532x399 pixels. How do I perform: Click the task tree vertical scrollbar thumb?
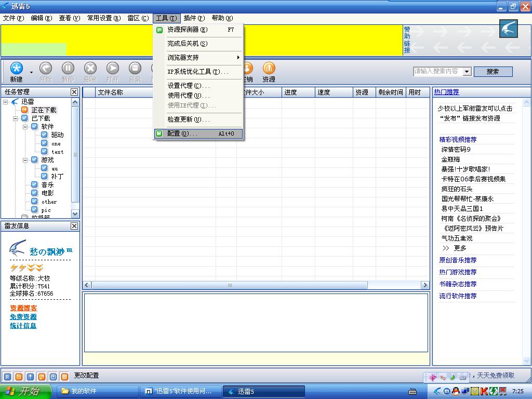click(x=75, y=154)
